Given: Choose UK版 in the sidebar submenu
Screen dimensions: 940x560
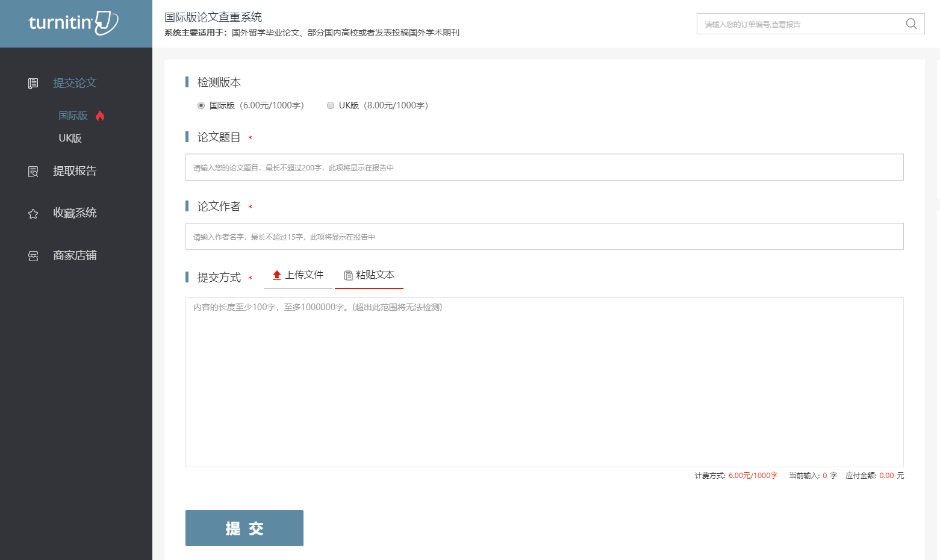Looking at the screenshot, I should click(x=70, y=138).
